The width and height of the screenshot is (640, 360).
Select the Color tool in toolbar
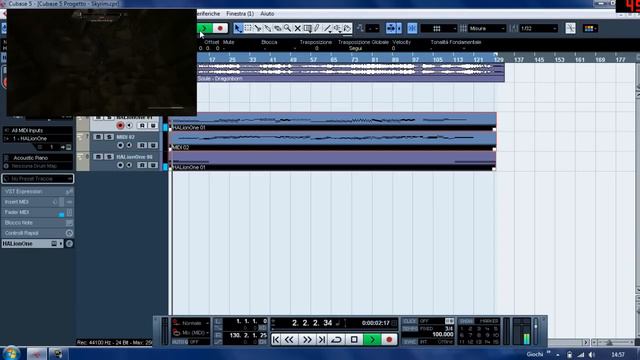pyautogui.click(x=347, y=28)
